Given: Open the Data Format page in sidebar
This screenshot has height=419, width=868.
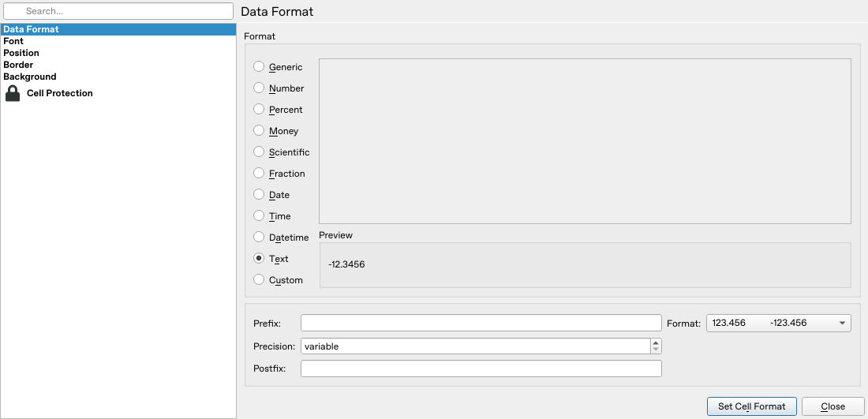Looking at the screenshot, I should click(x=118, y=28).
